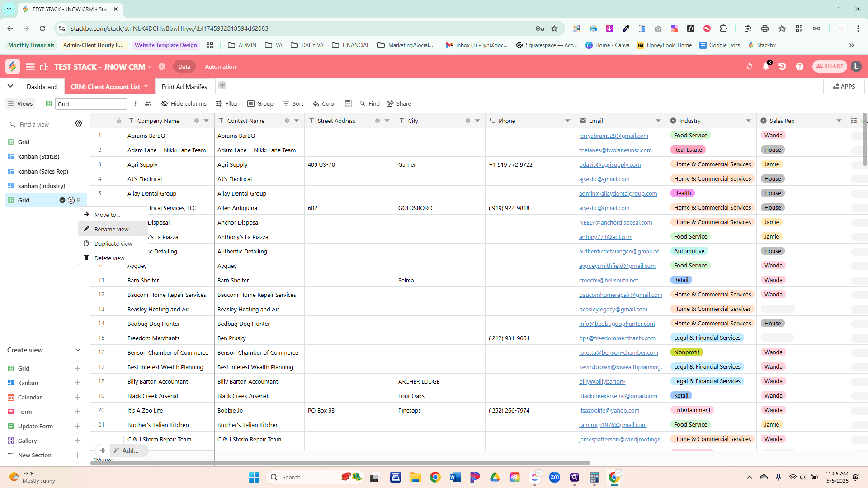The image size is (868, 488).
Task: Open the Company Name column dropdown
Action: (x=206, y=121)
